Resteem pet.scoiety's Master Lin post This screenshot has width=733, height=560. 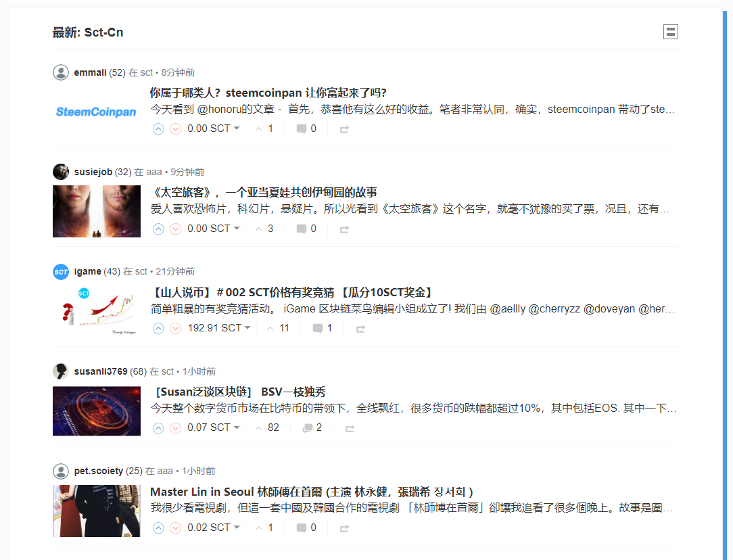tap(344, 528)
